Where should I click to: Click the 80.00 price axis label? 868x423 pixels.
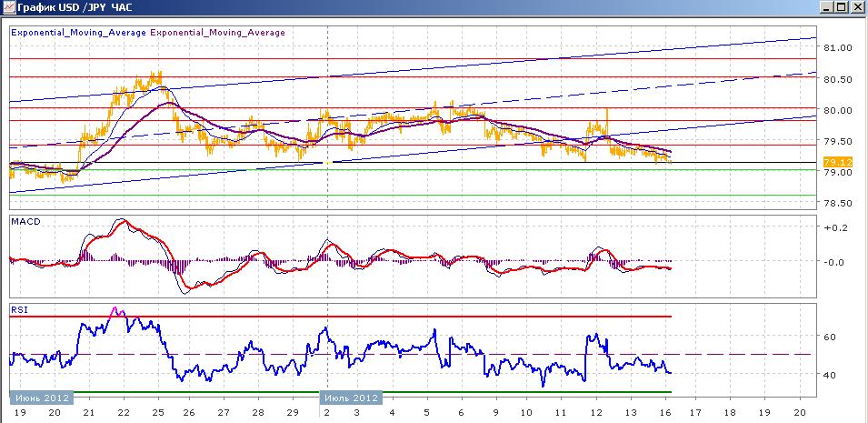[838, 110]
